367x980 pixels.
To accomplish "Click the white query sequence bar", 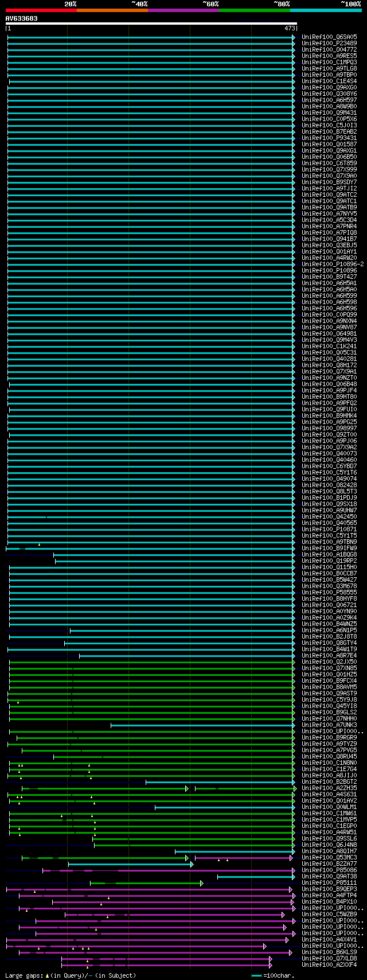I will (151, 24).
